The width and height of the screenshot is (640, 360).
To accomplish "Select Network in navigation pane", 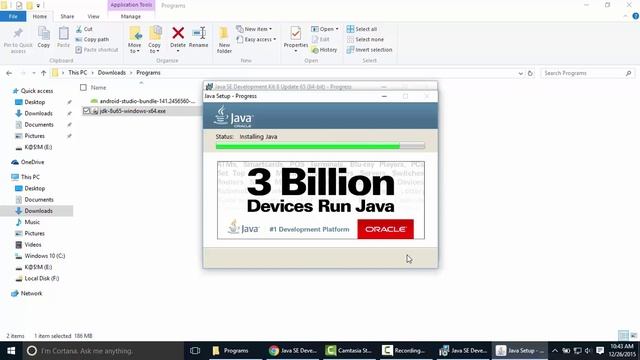I will tap(31, 293).
